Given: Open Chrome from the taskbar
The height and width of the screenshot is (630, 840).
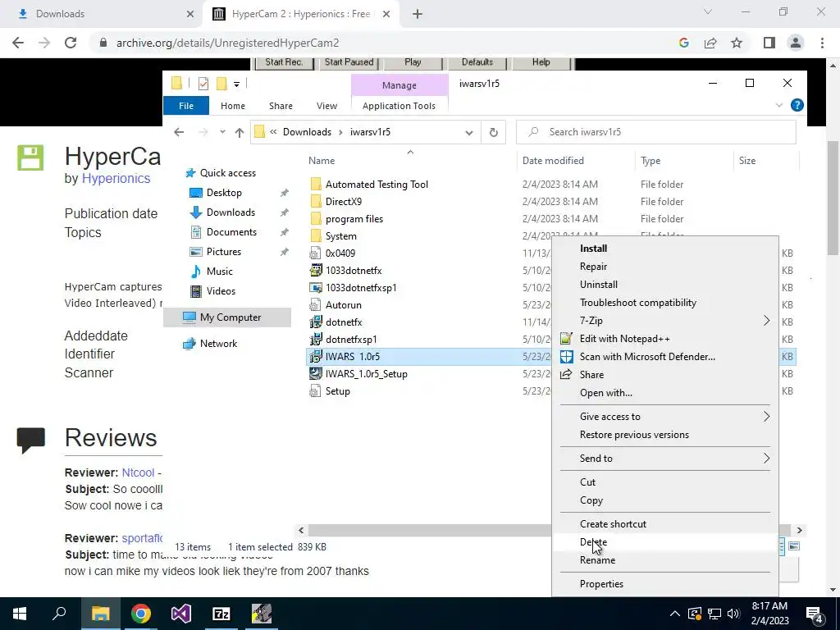Looking at the screenshot, I should pos(141,614).
